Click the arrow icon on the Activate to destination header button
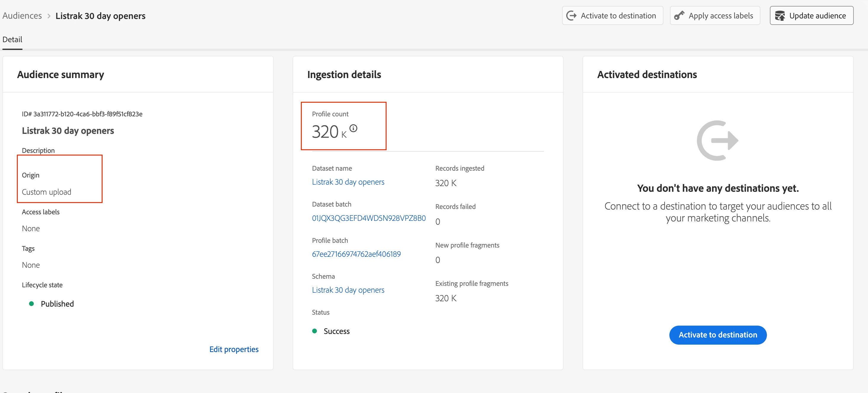 pos(571,15)
